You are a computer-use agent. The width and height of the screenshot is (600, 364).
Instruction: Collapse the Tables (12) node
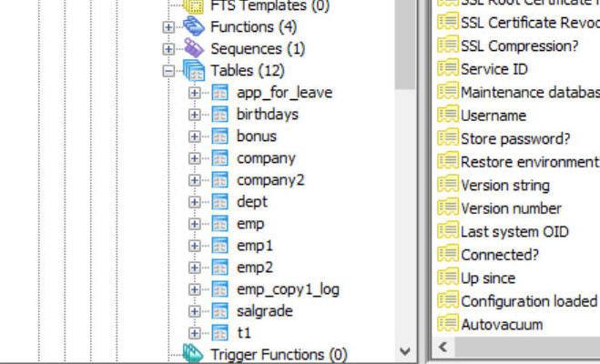168,71
